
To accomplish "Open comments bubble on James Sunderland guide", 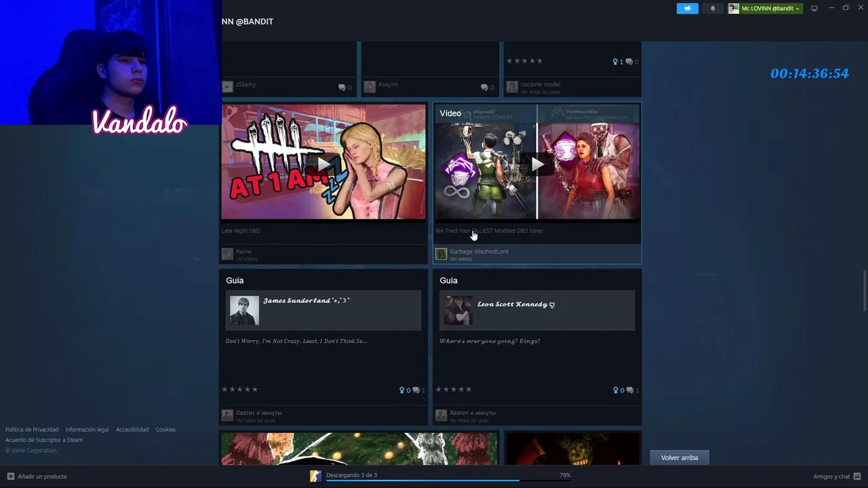I will pyautogui.click(x=416, y=390).
